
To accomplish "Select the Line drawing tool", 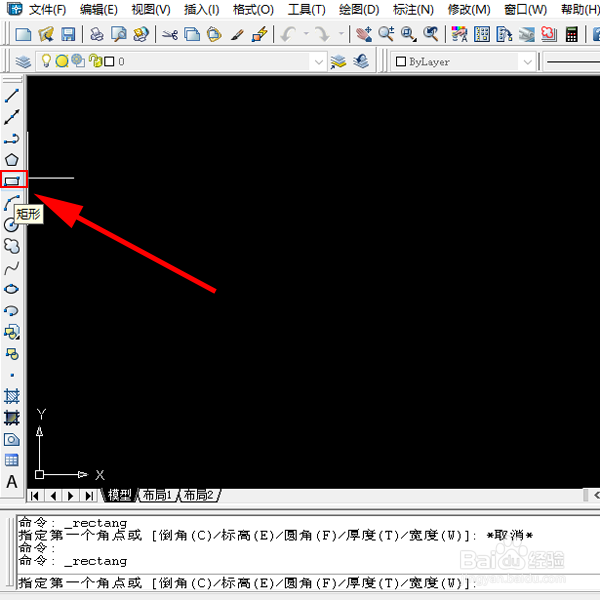I will point(11,96).
